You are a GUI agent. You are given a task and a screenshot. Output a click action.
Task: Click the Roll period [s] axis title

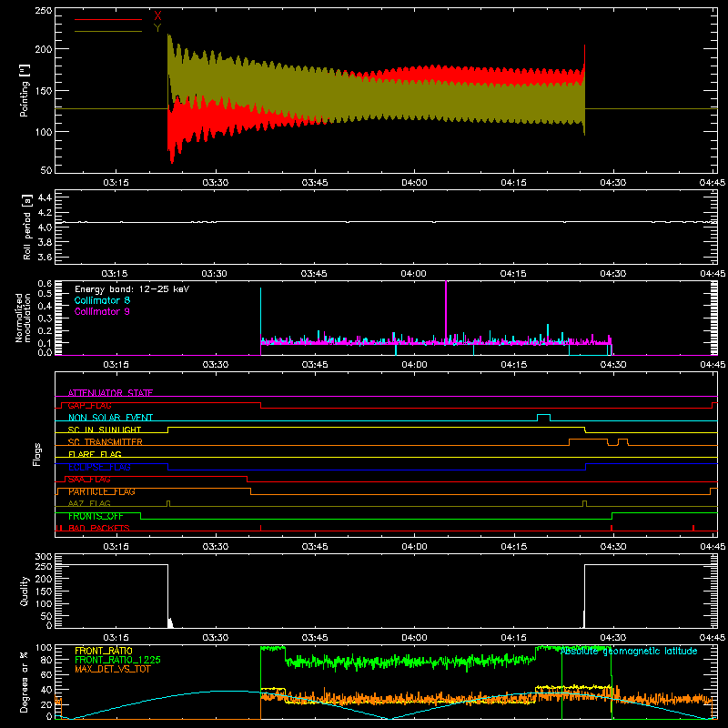[26, 227]
